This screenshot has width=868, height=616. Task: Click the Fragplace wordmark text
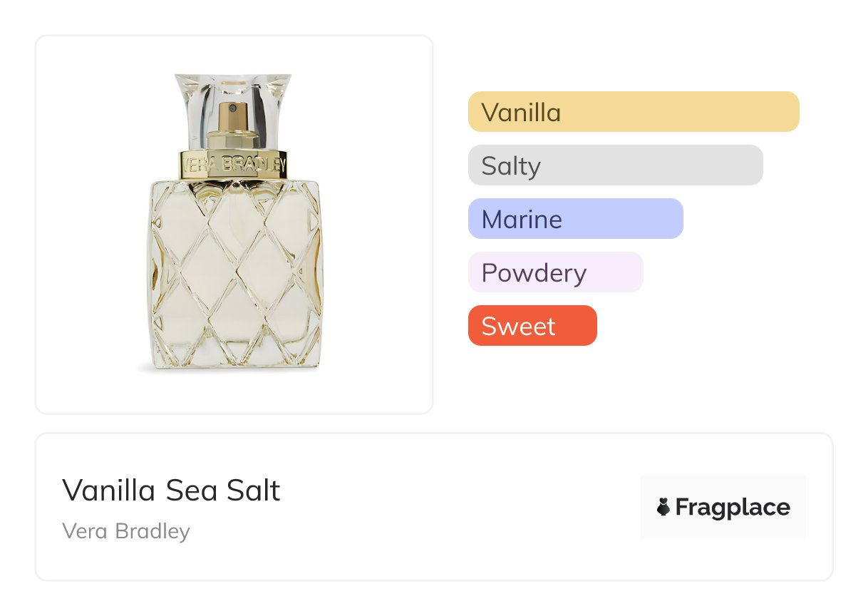[x=732, y=507]
